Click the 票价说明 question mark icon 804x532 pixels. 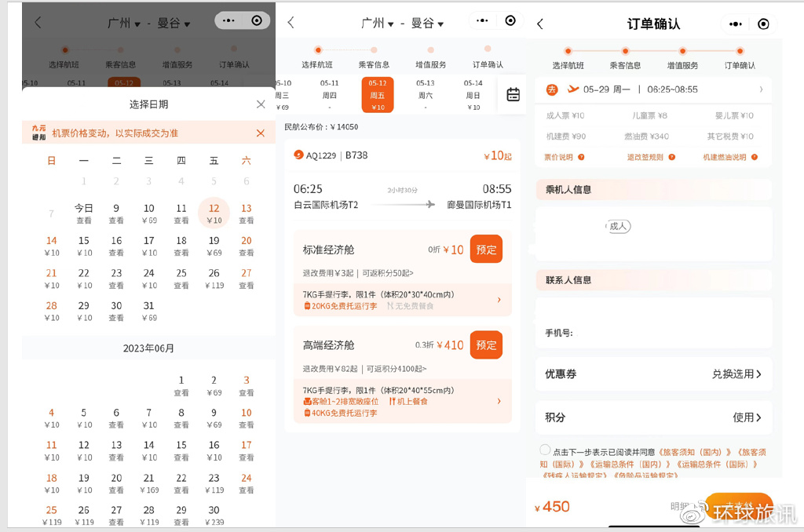point(581,156)
